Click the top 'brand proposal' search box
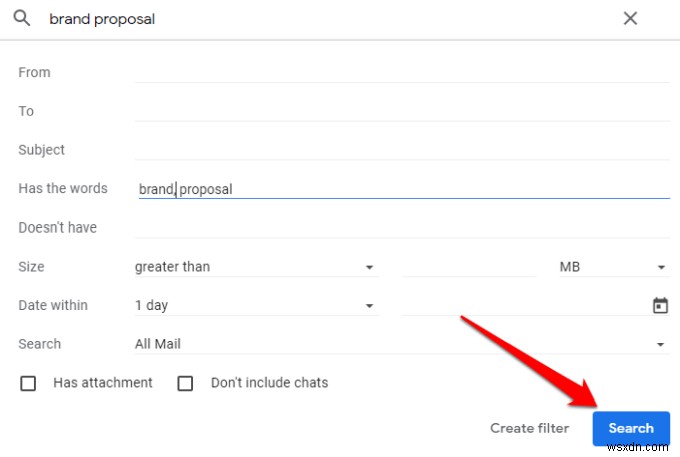The image size is (680, 457). [330, 19]
